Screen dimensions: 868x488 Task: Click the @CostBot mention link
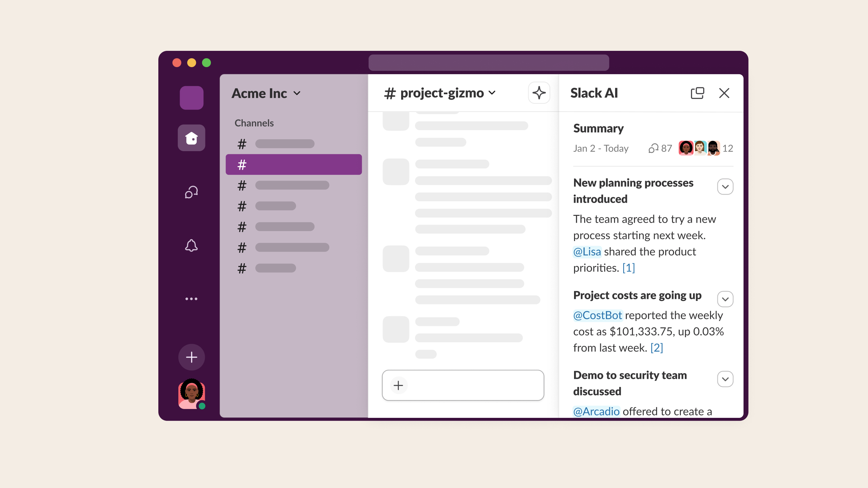[597, 314]
